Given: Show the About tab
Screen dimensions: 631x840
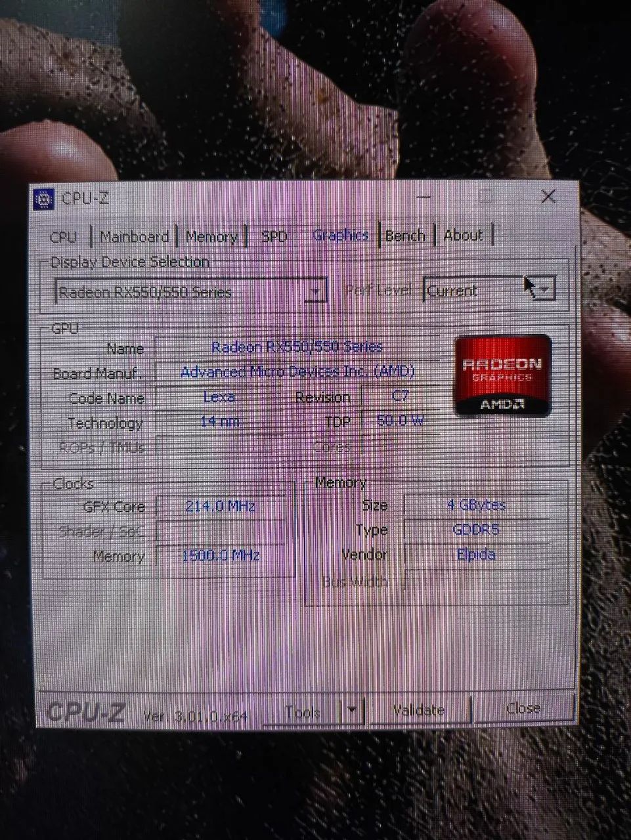Looking at the screenshot, I should click(463, 235).
